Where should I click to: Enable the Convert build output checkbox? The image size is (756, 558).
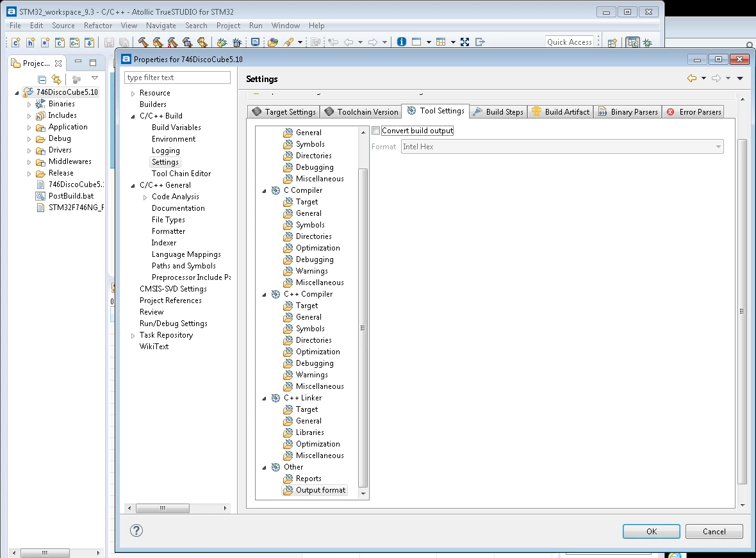point(376,130)
